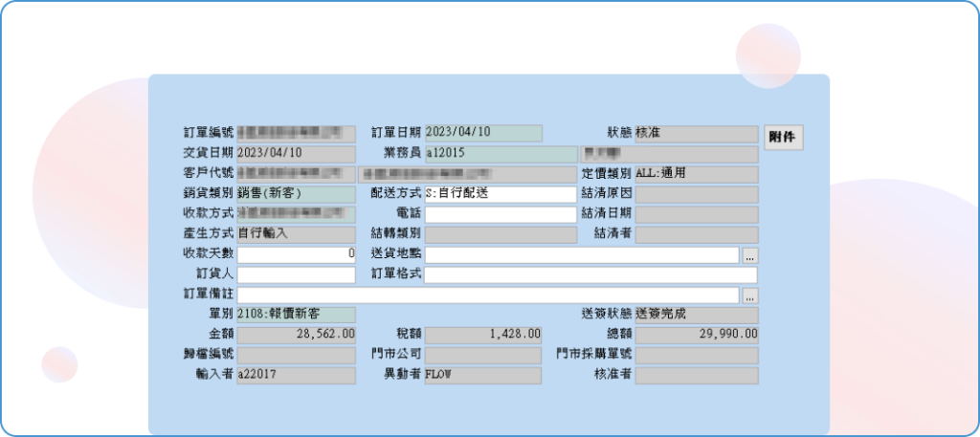Select the 訂單日期 field showing 2023/04/10
The image size is (980, 437).
coord(482,134)
